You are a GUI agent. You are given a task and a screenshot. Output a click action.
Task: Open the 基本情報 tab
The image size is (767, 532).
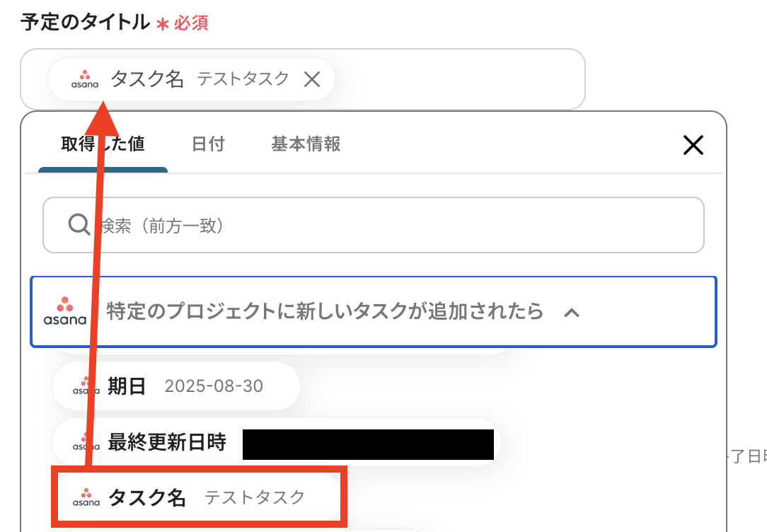[306, 144]
